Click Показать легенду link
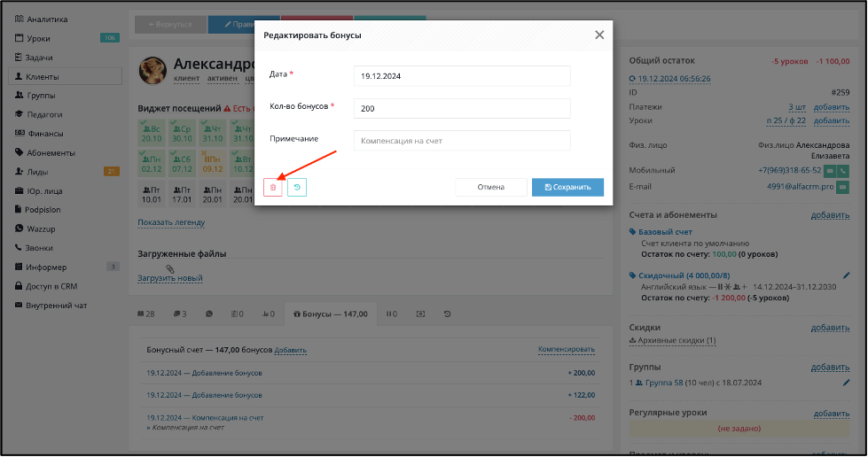The image size is (868, 457). [x=171, y=222]
